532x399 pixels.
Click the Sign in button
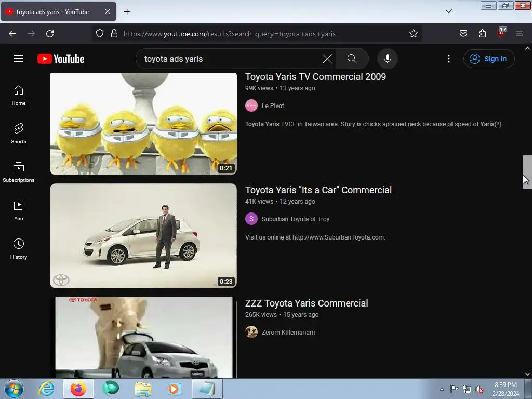tap(489, 59)
